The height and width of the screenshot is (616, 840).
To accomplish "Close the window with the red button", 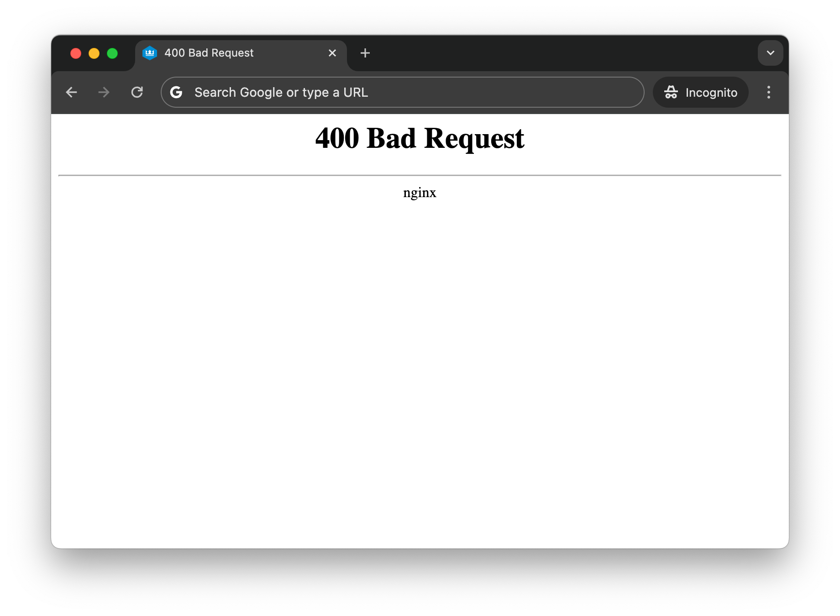I will pos(76,53).
